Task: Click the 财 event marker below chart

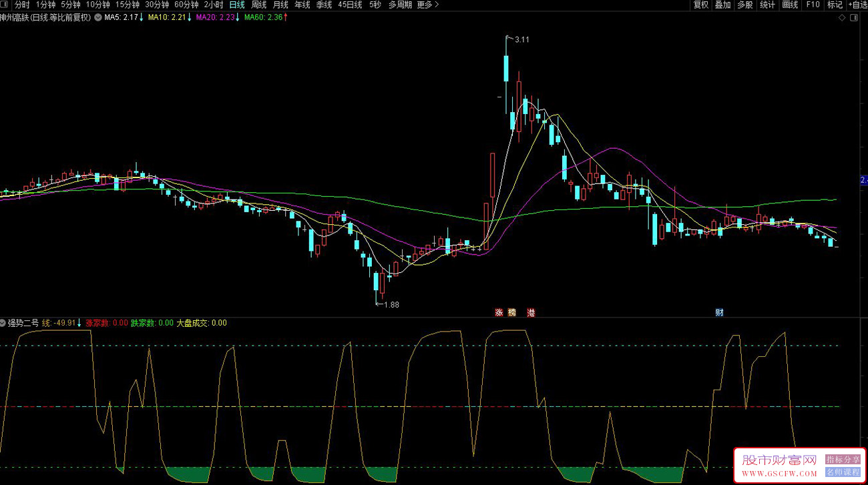Action: point(719,312)
